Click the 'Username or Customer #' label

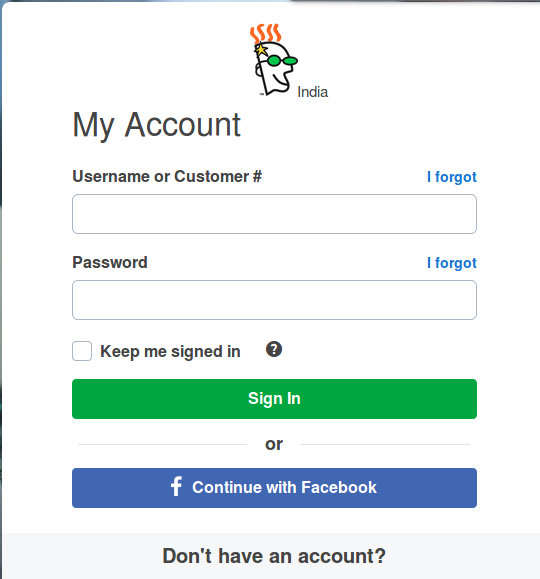(x=167, y=177)
